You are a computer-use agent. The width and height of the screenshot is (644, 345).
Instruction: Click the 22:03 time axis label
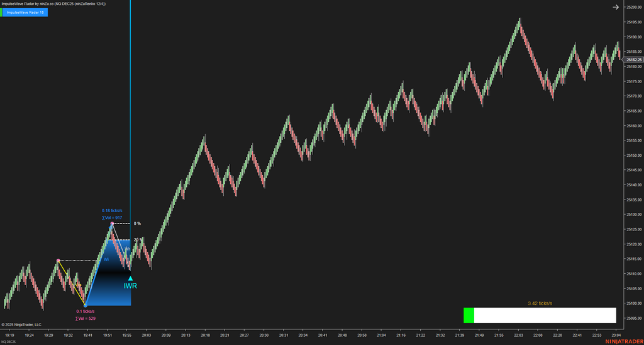coord(518,335)
